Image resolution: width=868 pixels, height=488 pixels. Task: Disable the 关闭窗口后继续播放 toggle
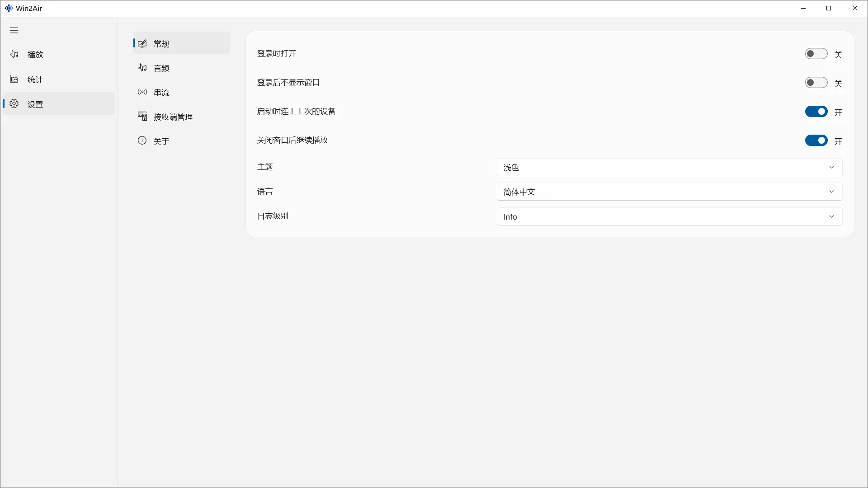(816, 141)
